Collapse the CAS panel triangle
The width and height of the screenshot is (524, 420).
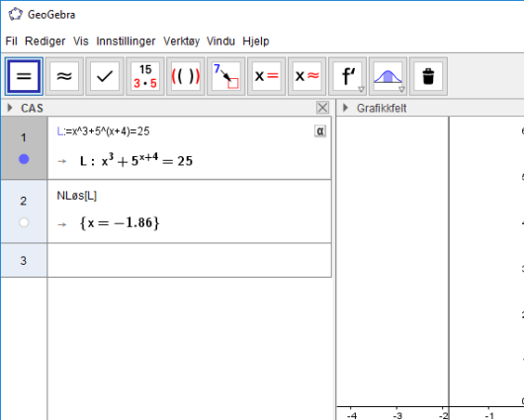10,108
